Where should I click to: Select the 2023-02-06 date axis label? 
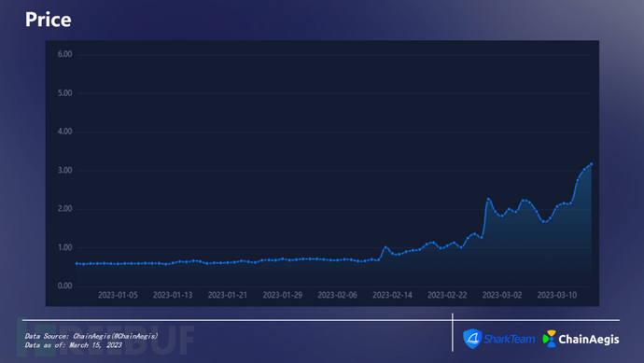pos(337,295)
